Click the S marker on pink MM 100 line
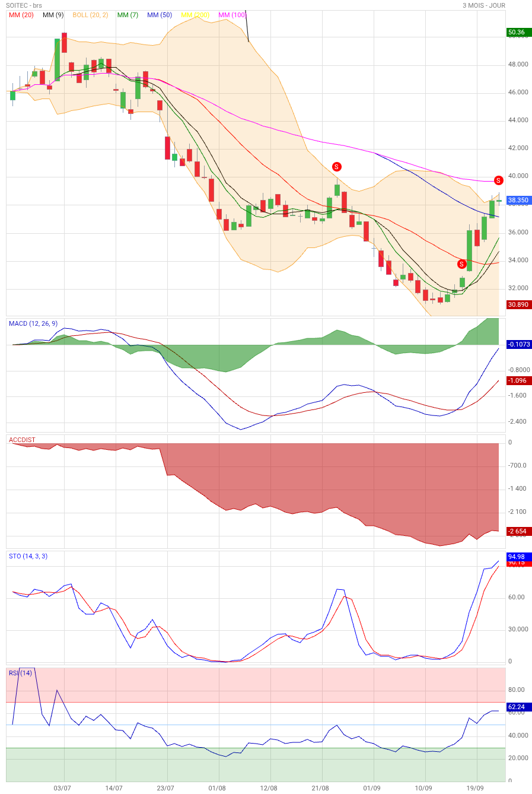This screenshot has width=532, height=794. click(498, 180)
